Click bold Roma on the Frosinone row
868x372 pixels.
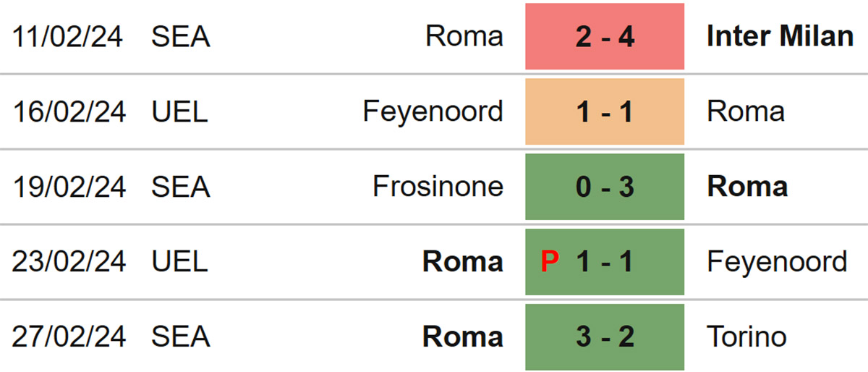coord(747,187)
